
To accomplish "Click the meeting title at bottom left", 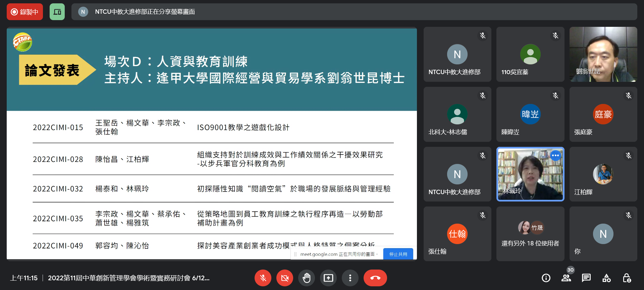I will 128,278.
